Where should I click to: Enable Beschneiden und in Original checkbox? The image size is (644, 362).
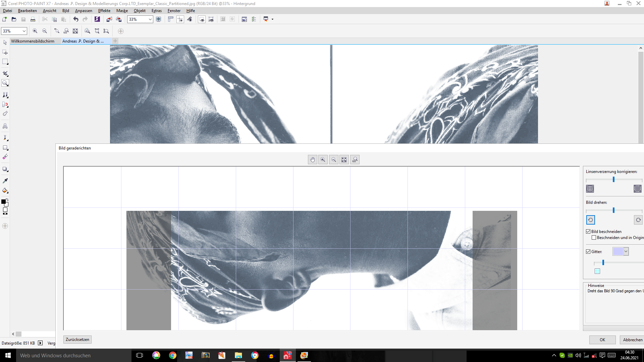594,238
